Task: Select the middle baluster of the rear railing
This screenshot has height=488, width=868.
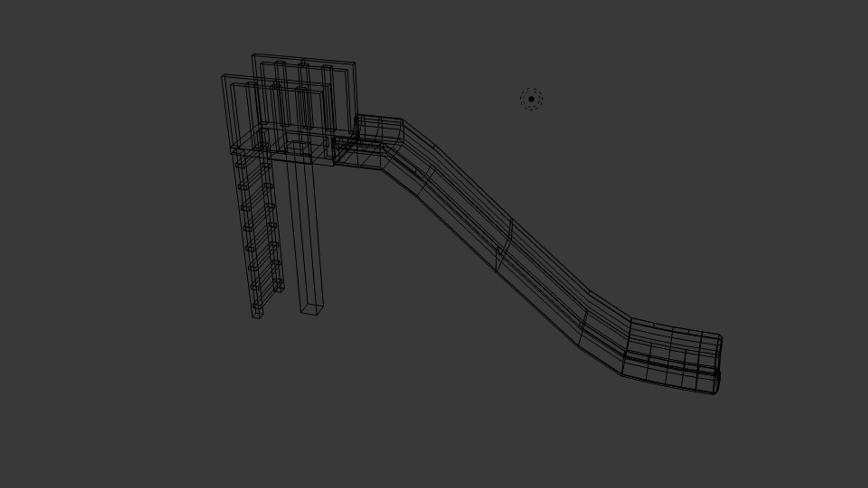Action: [304, 95]
